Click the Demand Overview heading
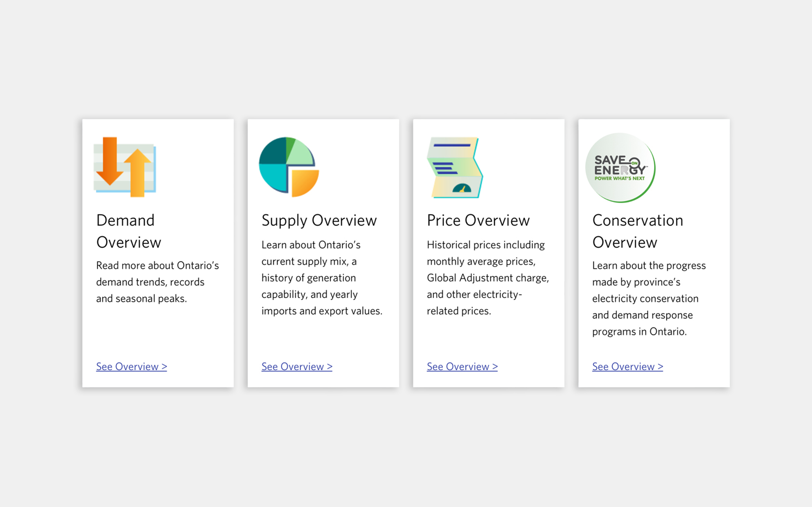 129,231
